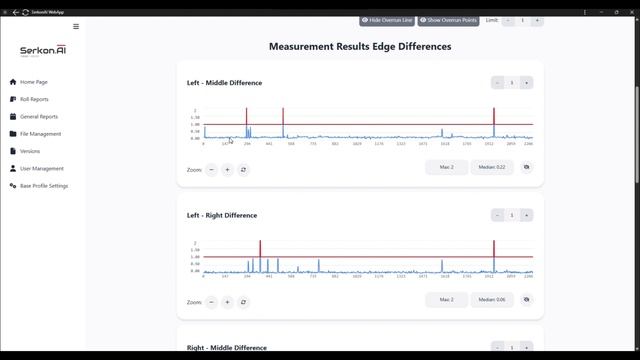The width and height of the screenshot is (640, 360).
Task: Zoom in Left - Right Difference chart
Action: [227, 302]
